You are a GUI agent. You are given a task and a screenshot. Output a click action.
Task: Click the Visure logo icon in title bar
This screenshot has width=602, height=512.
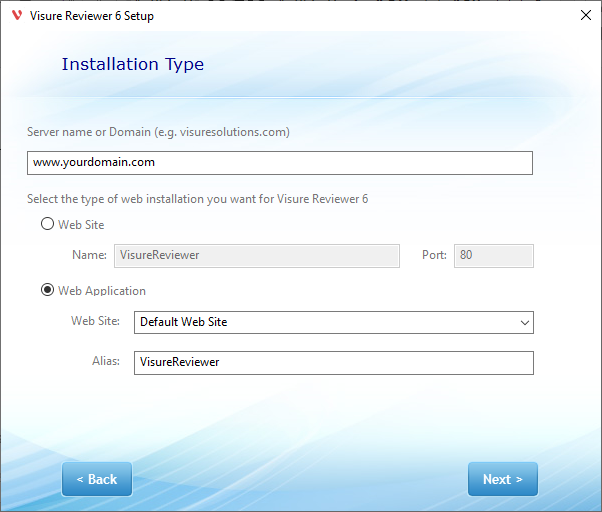coord(17,15)
